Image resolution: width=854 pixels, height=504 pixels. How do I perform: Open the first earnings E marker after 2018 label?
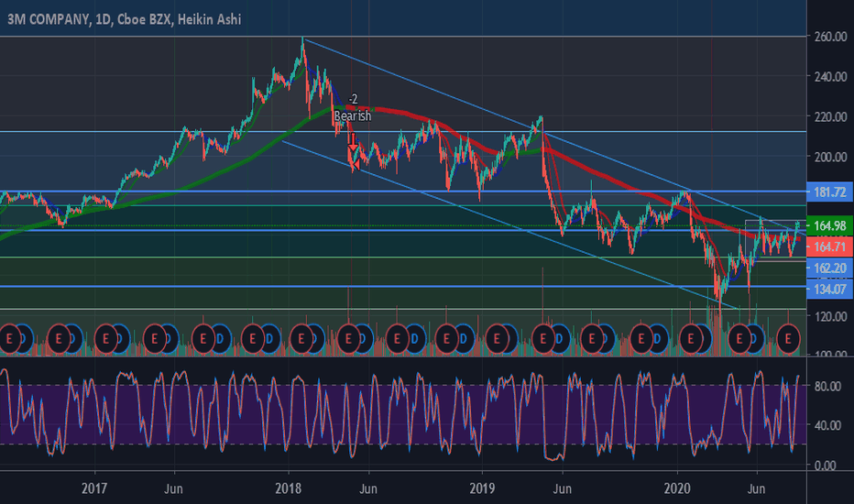[x=301, y=339]
